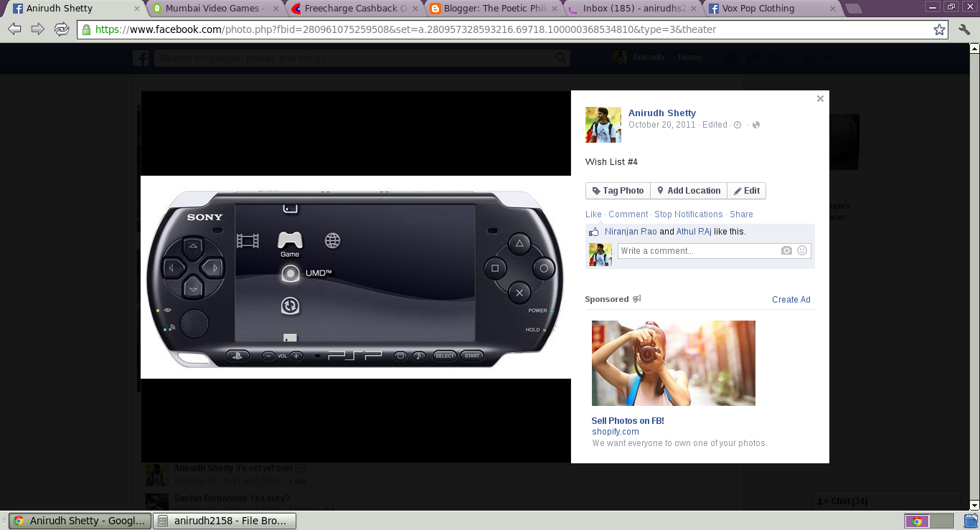Open the emoticon smiley picker

coord(802,251)
